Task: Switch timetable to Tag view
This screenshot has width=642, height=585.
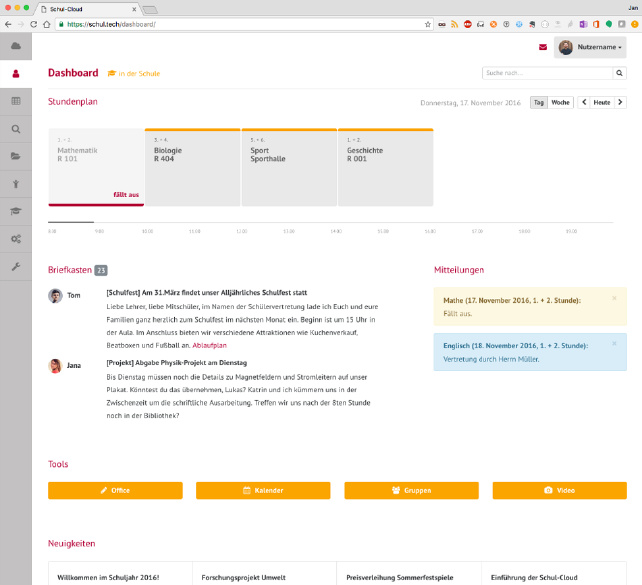Action: (x=538, y=102)
